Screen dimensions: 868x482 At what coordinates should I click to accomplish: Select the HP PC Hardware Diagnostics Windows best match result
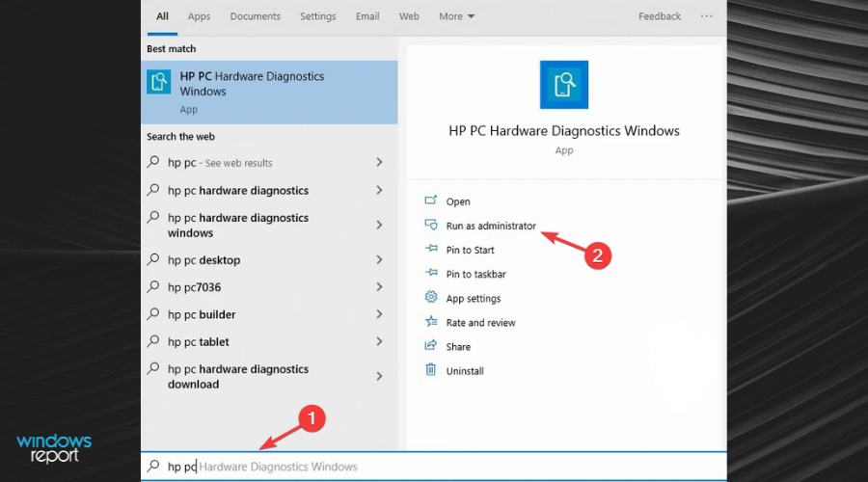point(269,92)
